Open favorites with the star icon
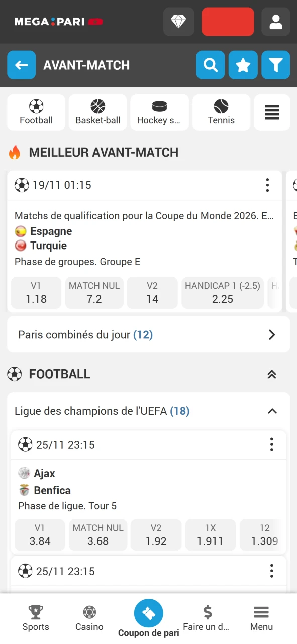The width and height of the screenshot is (297, 644). coord(243,65)
